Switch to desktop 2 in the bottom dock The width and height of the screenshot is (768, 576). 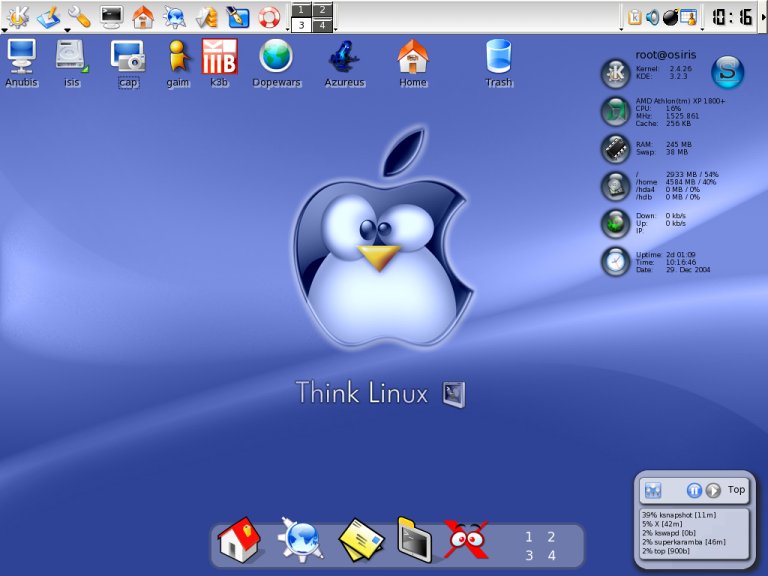[551, 537]
